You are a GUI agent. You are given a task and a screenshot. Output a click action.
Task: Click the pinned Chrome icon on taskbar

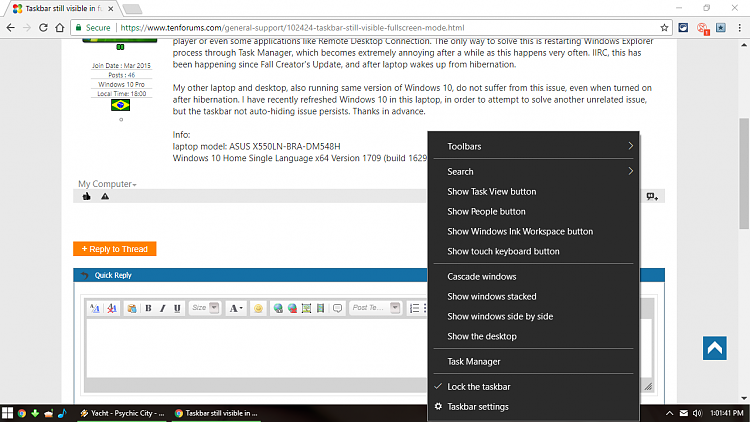coord(22,413)
